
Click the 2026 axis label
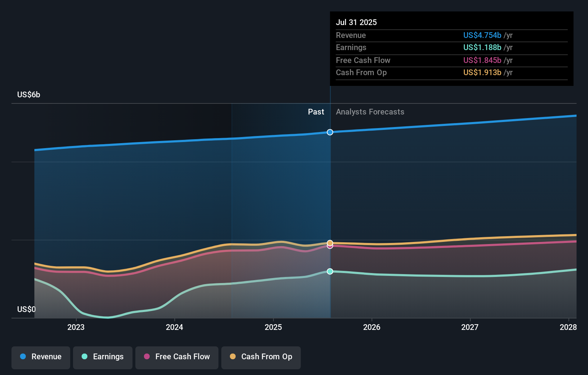pos(372,327)
